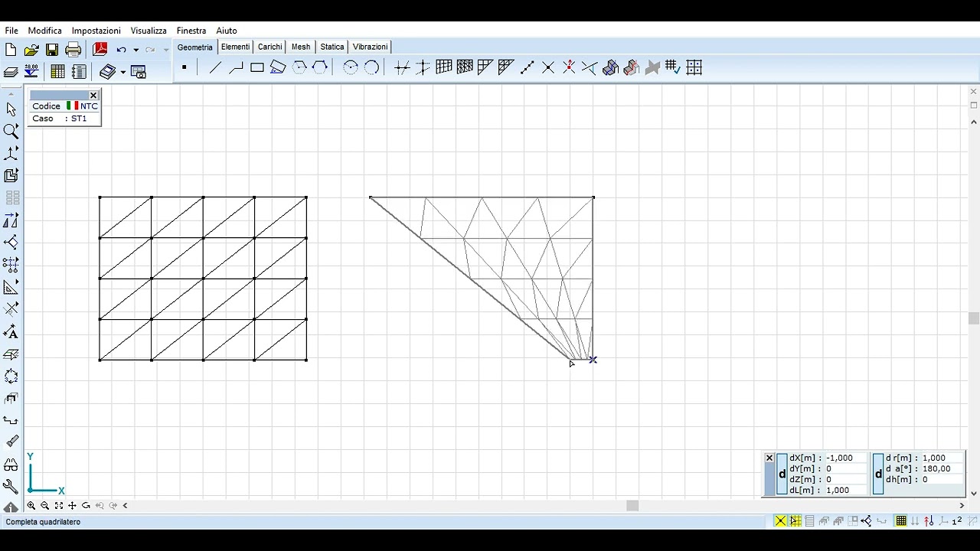This screenshot has height=551, width=980.
Task: Save the model with the floppy disk icon
Action: pos(52,50)
